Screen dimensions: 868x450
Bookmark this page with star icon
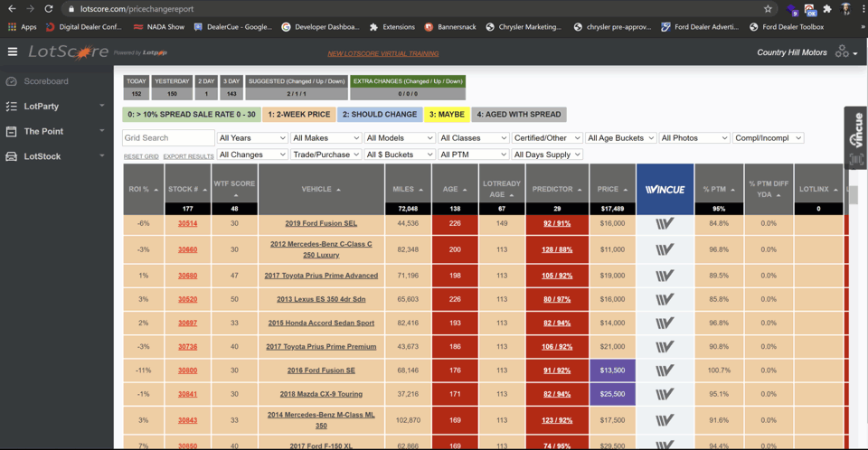[x=768, y=9]
